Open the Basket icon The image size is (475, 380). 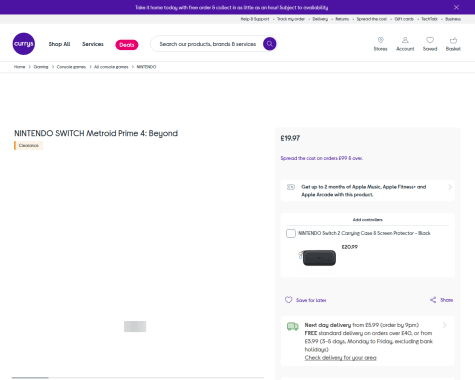[453, 40]
